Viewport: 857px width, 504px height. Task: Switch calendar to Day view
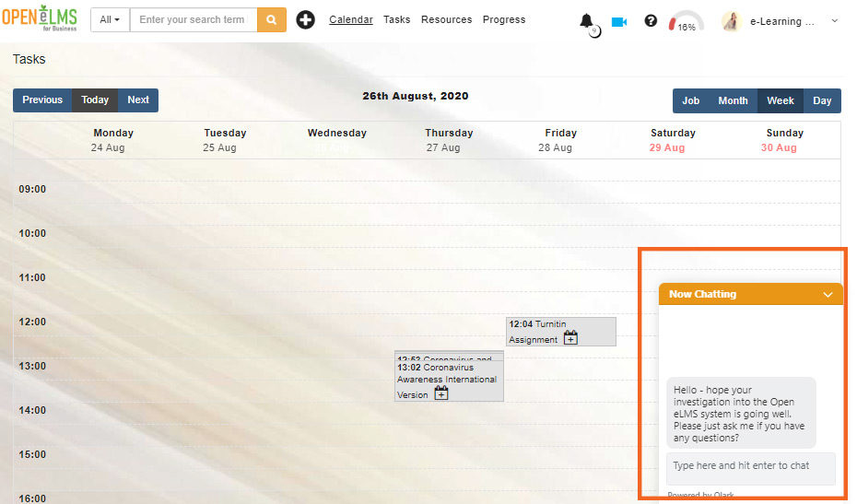(x=822, y=100)
